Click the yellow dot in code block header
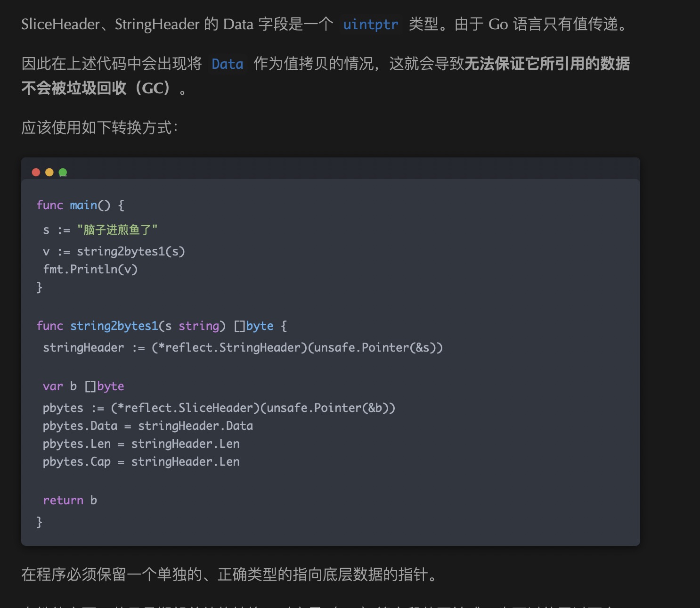The height and width of the screenshot is (608, 700). [x=49, y=173]
